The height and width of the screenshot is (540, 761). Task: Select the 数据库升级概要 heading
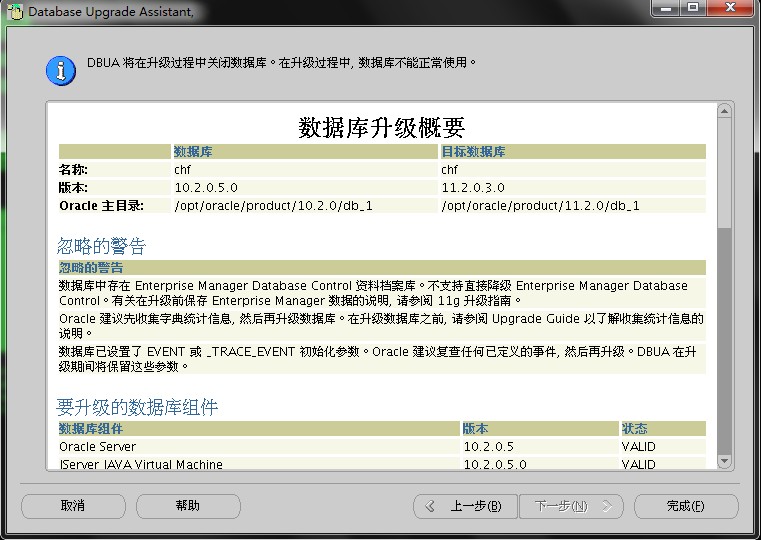click(381, 128)
